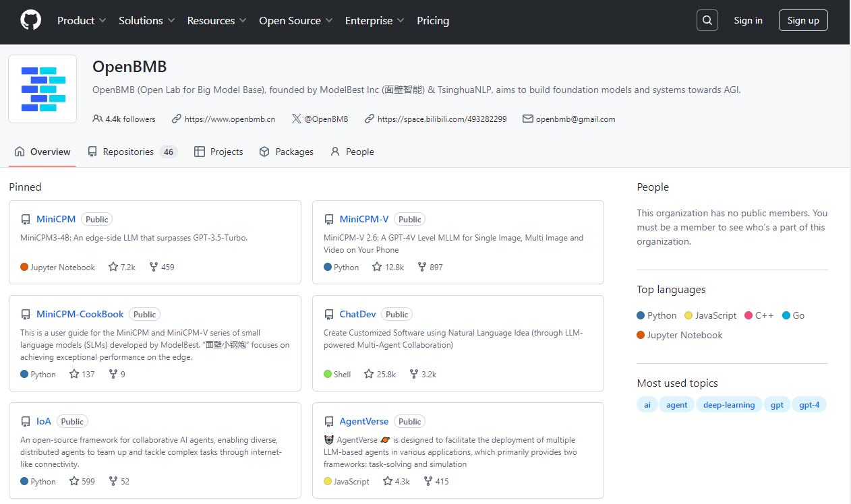The width and height of the screenshot is (851, 504).
Task: Click the star icon on ChatDev card
Action: [x=369, y=374]
